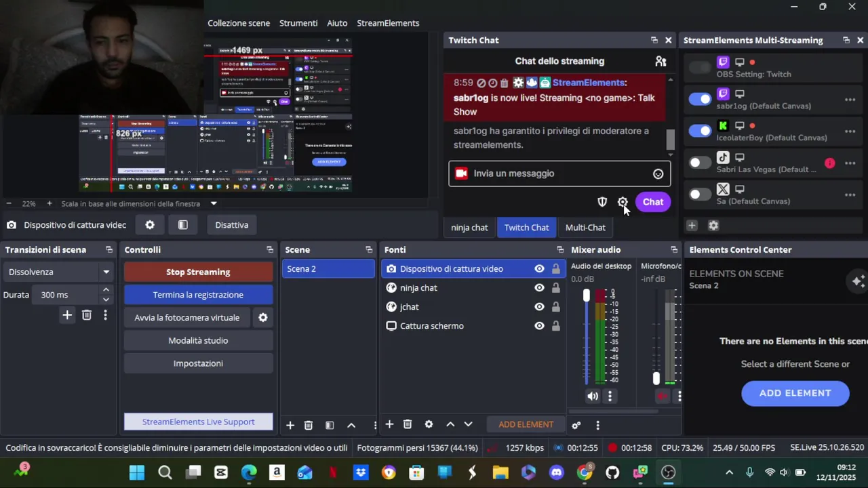The height and width of the screenshot is (488, 868).
Task: Open more options for sabr1og destination
Action: [850, 100]
